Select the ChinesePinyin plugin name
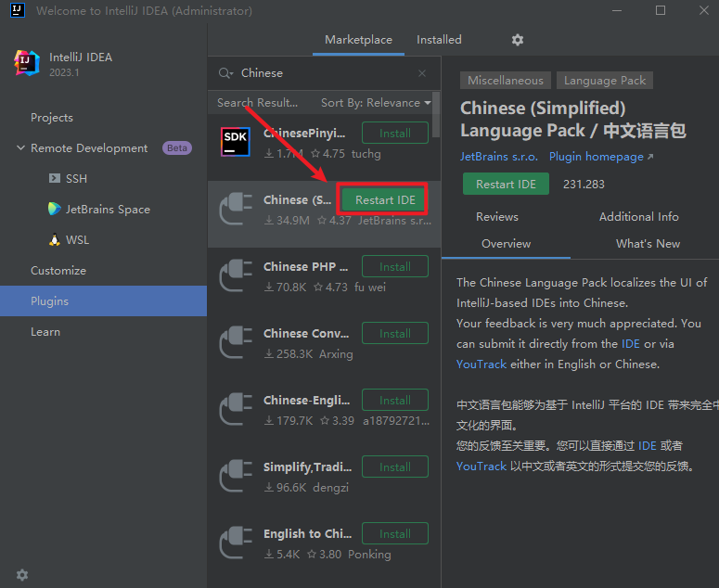Viewport: 719px width, 588px height. click(x=304, y=133)
